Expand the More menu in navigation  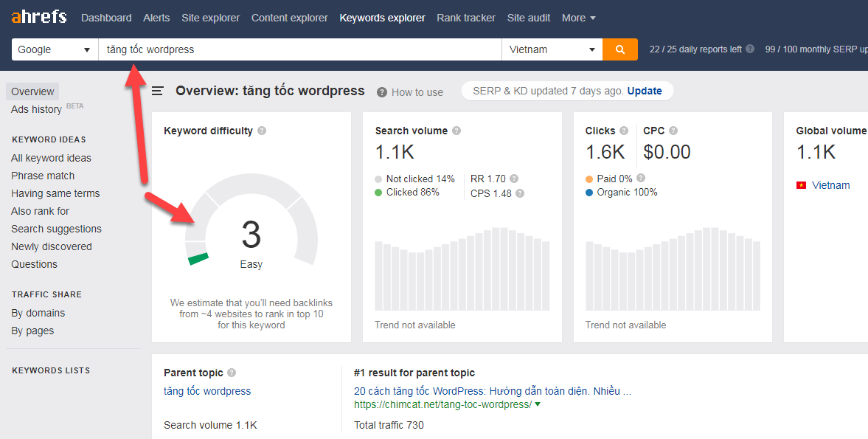[x=579, y=18]
